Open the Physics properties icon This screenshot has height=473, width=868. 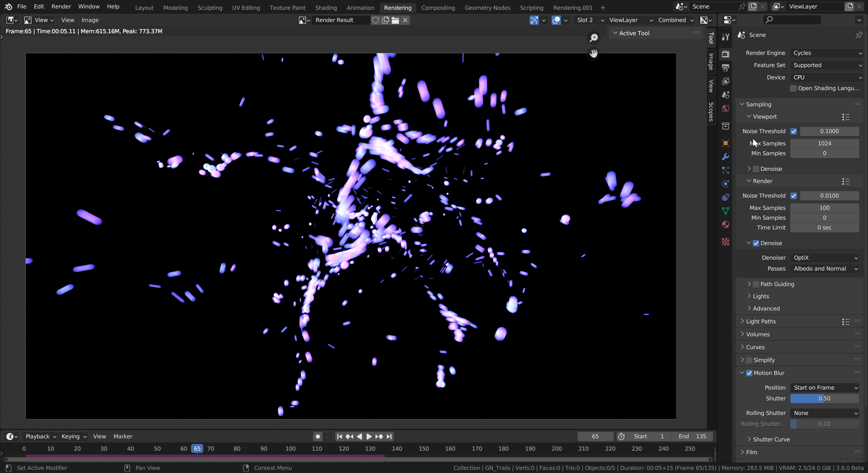tap(726, 184)
